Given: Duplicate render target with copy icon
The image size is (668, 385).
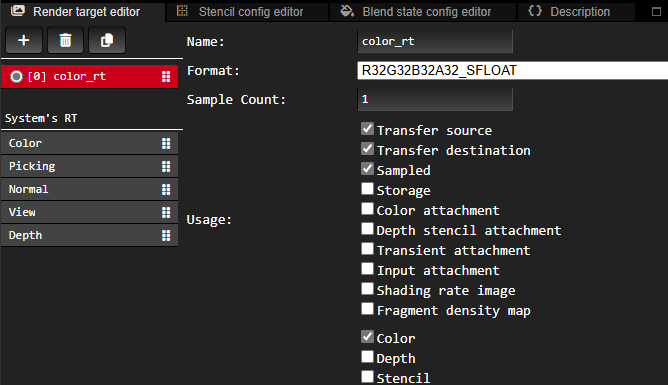Looking at the screenshot, I should pyautogui.click(x=107, y=40).
